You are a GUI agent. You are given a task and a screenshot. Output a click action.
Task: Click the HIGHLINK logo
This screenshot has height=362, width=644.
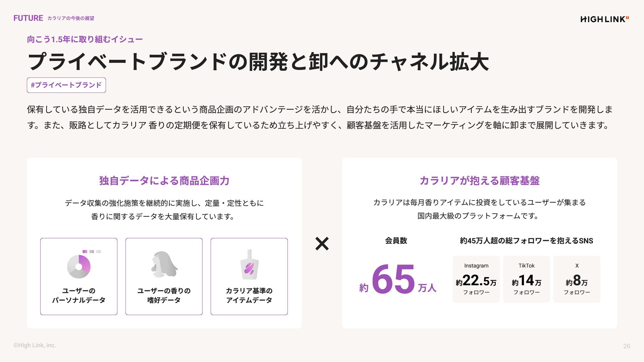click(x=604, y=19)
